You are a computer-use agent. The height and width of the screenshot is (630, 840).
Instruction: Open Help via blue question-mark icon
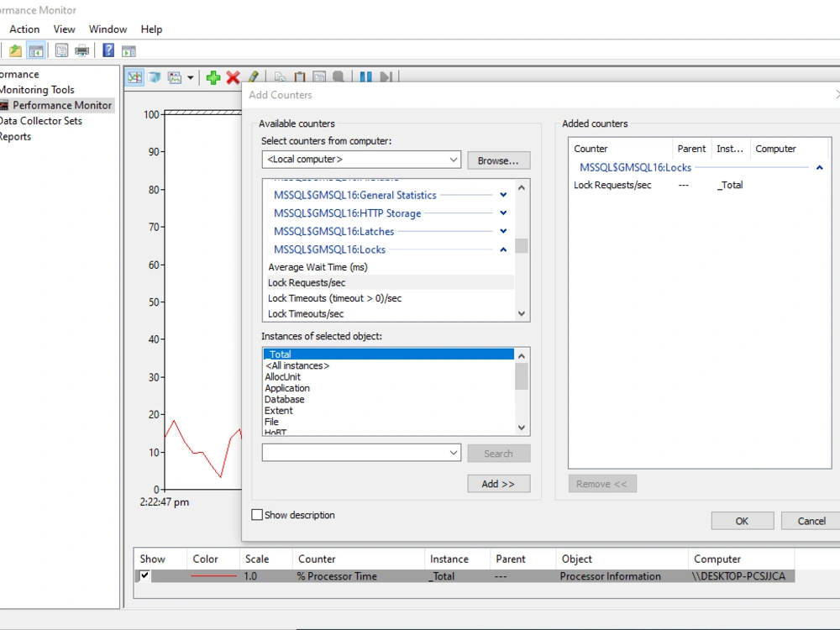108,50
